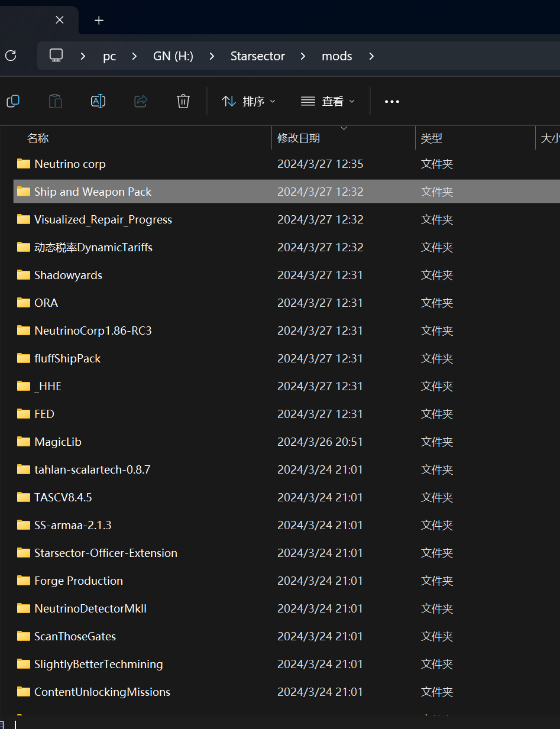Select the Forge Production folder

[x=79, y=581]
